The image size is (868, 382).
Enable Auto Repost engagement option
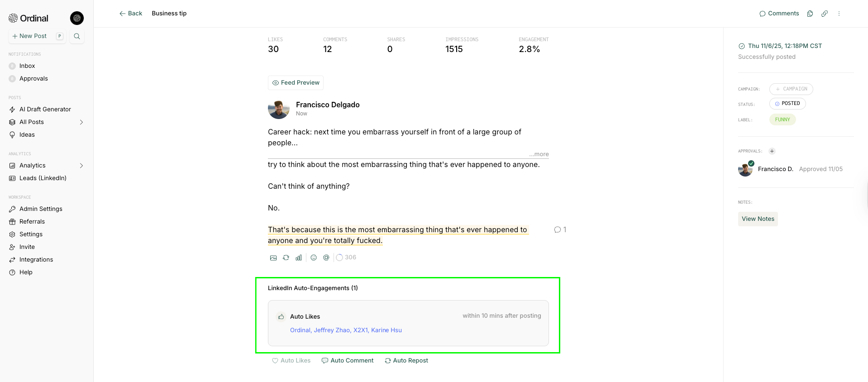click(x=406, y=361)
